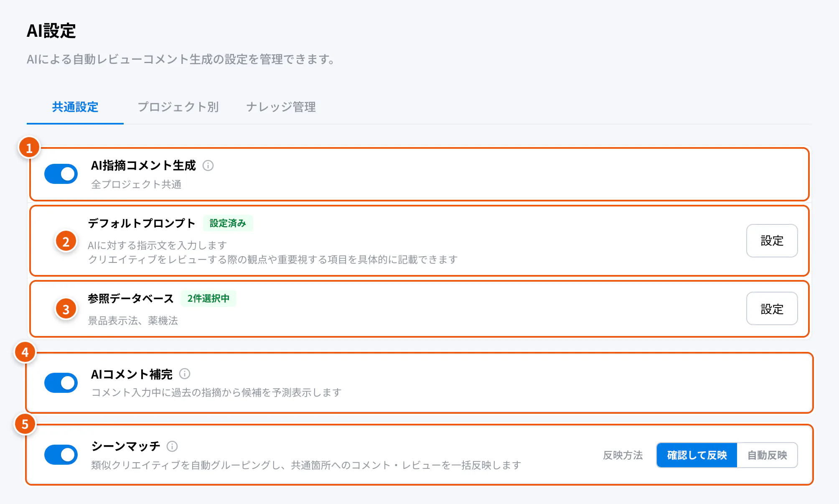Switch to the ナレッジ管理 tab

[x=281, y=107]
